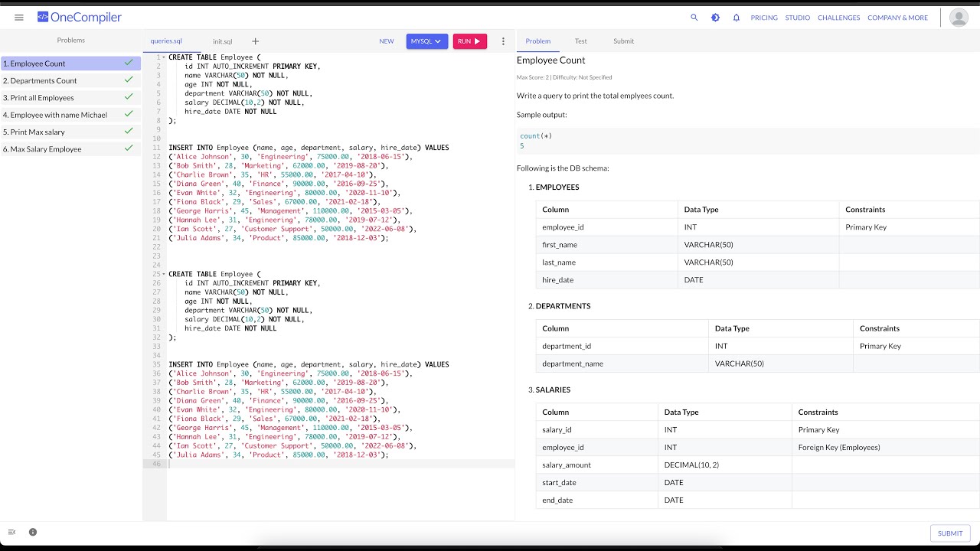The image size is (980, 551).
Task: Open the notifications bell
Action: pos(737,18)
